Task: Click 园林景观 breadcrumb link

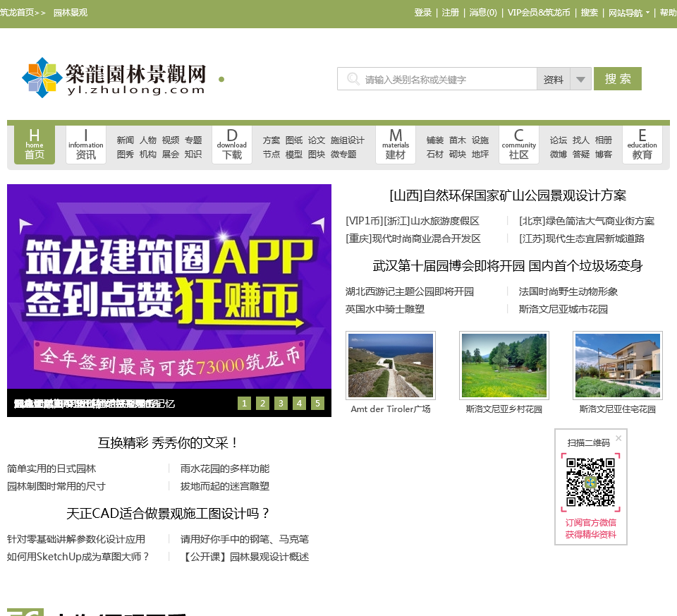Action: pos(71,13)
